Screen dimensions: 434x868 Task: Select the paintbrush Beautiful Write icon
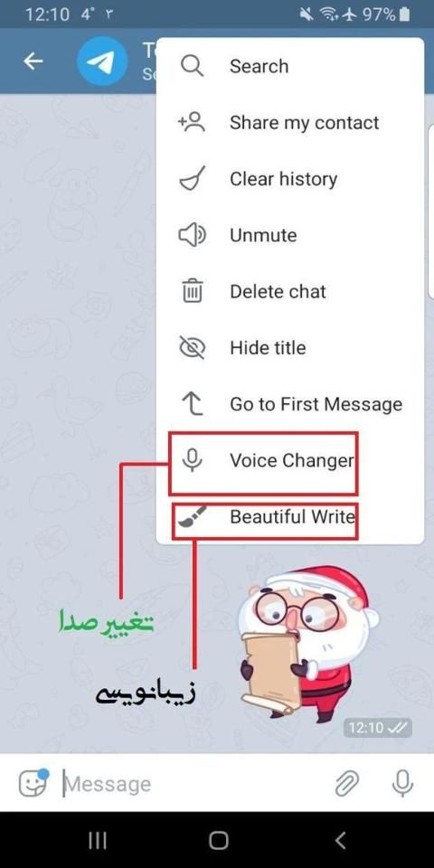pos(192,516)
